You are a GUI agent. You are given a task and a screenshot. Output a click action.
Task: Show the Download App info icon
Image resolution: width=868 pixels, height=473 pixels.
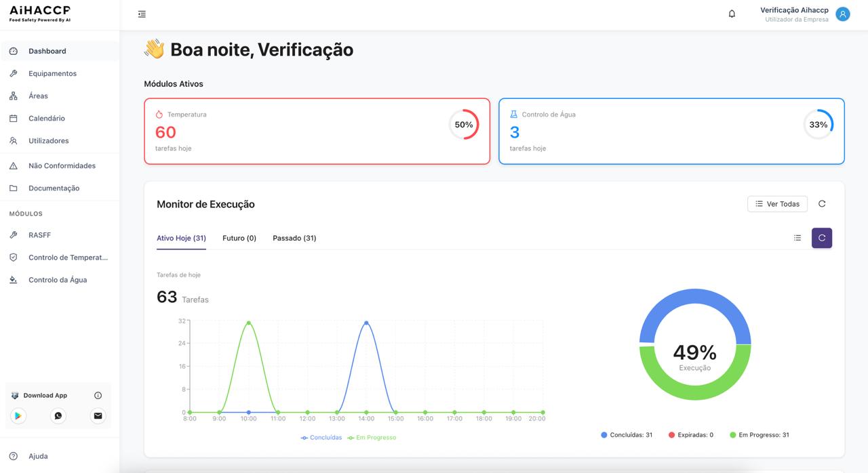[x=98, y=396]
